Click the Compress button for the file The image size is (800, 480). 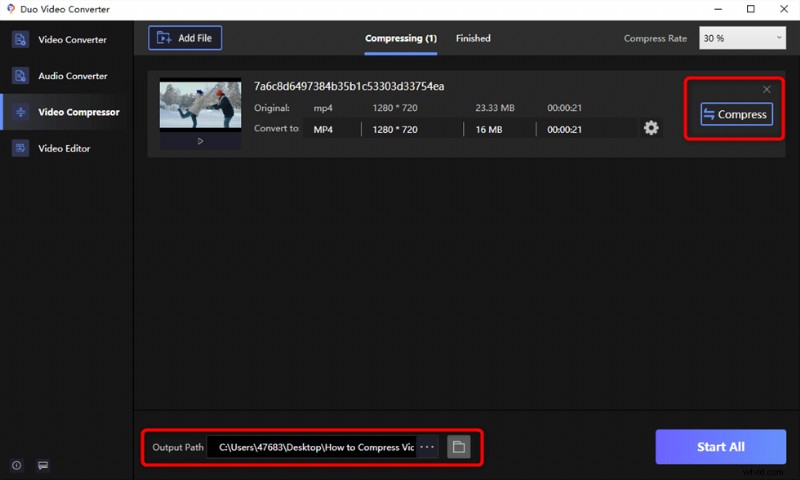click(736, 114)
